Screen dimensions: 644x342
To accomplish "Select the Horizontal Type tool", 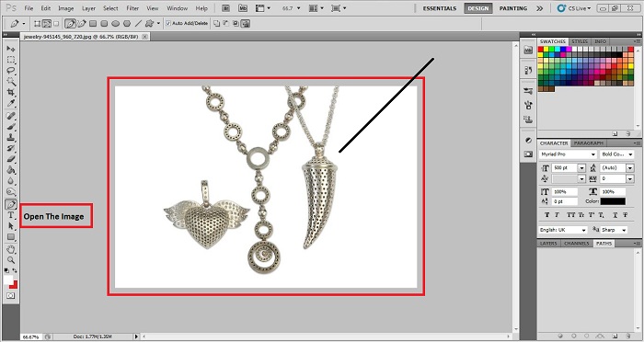I will pos(11,215).
